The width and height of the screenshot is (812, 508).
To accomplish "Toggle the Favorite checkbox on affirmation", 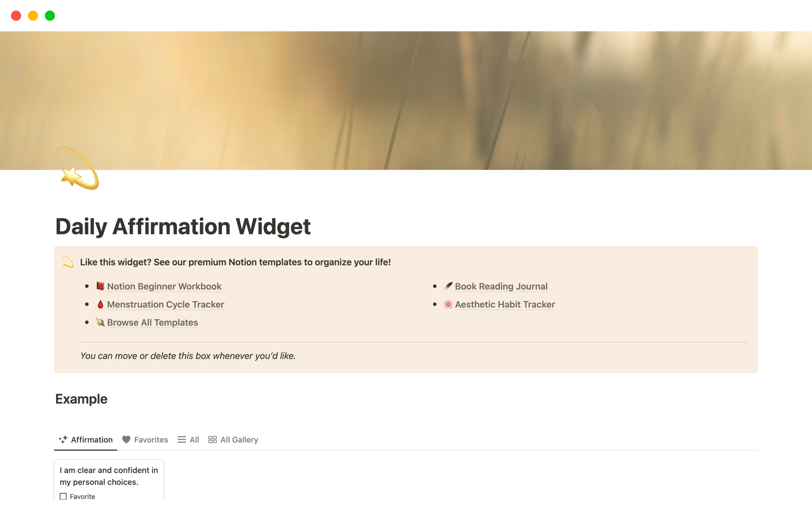I will [64, 496].
